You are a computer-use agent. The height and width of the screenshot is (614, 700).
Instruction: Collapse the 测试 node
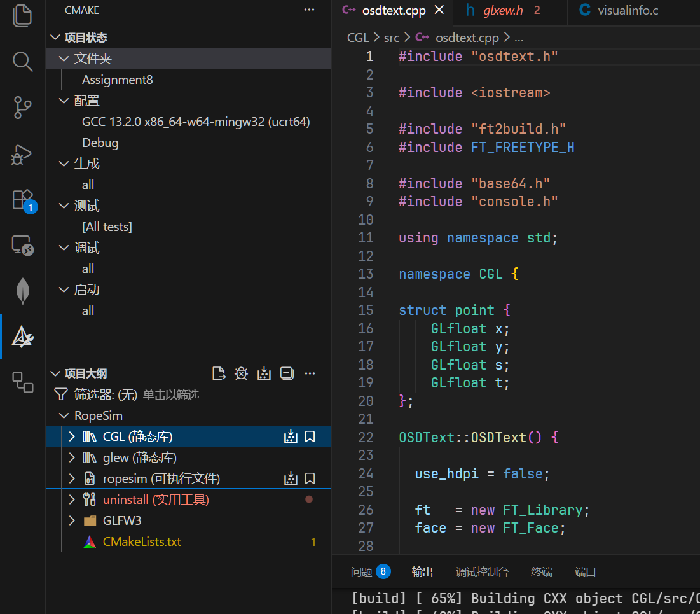point(64,206)
